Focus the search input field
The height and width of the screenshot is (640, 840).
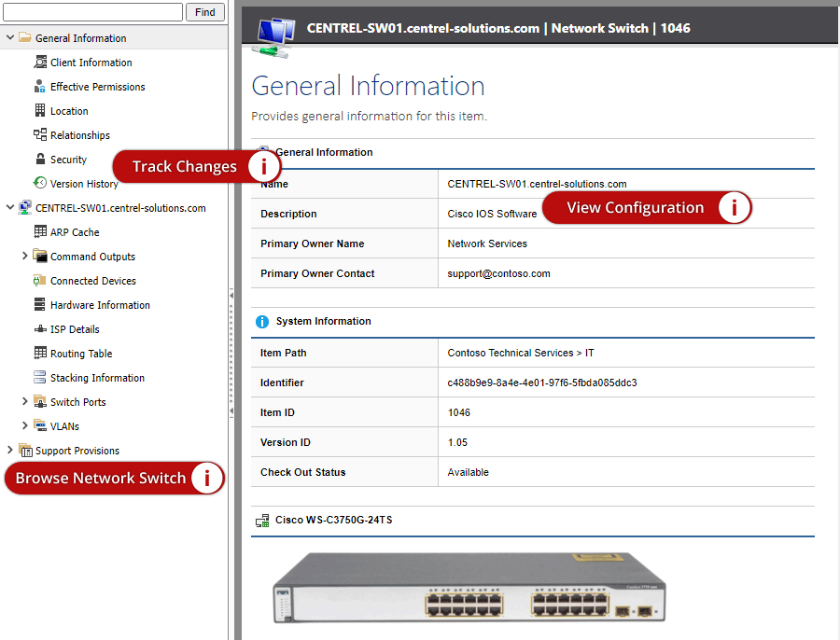92,12
